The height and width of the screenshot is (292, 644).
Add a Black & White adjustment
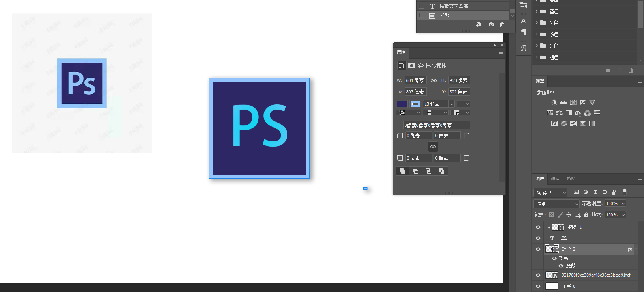pos(569,113)
